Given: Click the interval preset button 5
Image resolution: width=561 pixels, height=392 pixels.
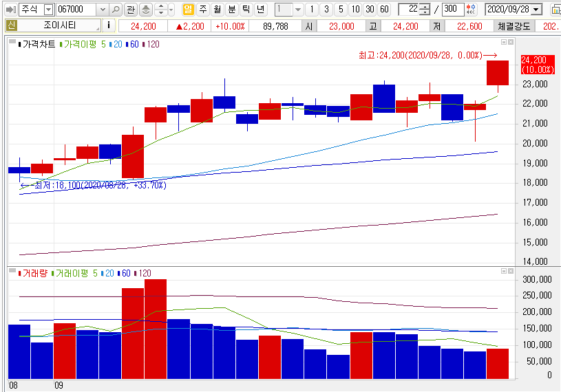Looking at the screenshot, I should (341, 10).
